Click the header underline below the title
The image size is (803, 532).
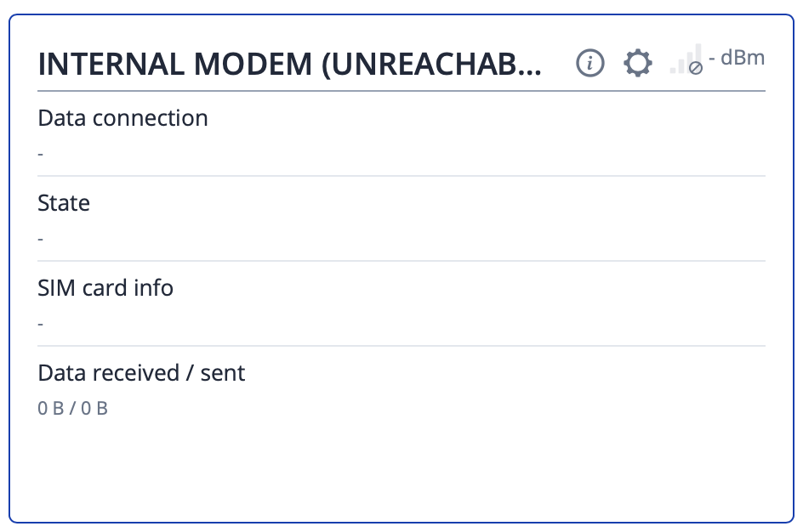[401, 90]
